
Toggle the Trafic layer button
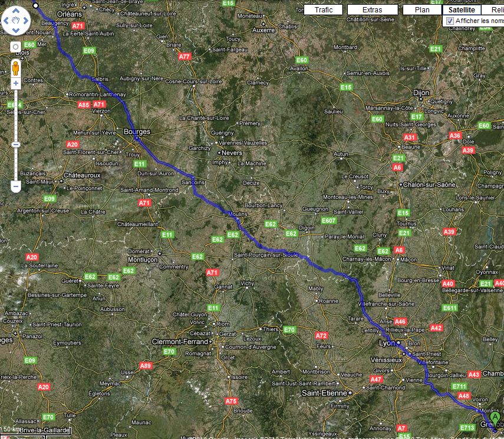pyautogui.click(x=324, y=9)
